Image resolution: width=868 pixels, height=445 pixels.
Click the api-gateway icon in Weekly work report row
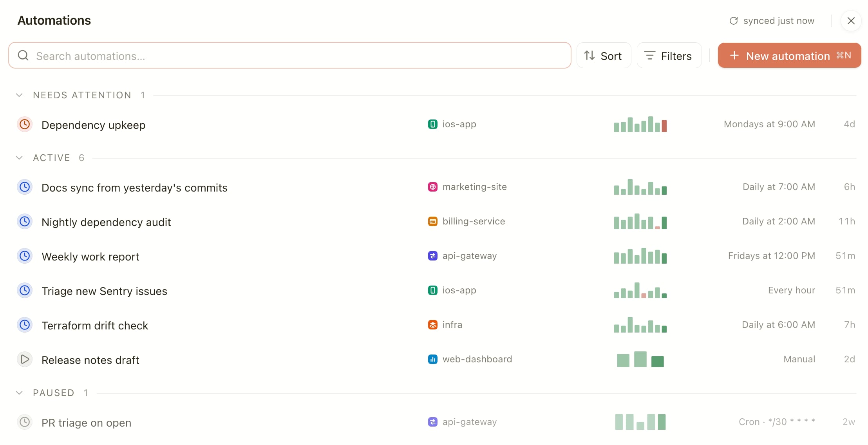(432, 256)
